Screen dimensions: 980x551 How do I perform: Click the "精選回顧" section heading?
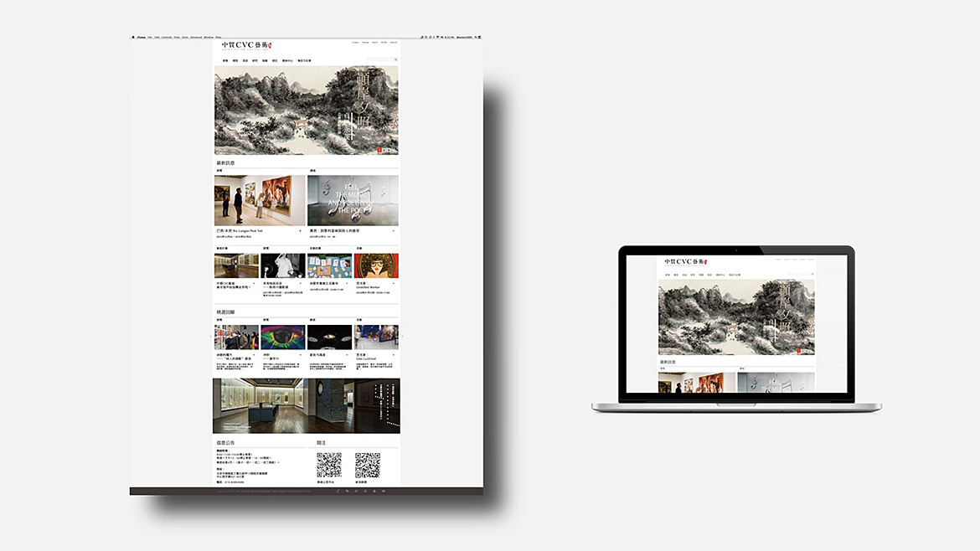(225, 312)
